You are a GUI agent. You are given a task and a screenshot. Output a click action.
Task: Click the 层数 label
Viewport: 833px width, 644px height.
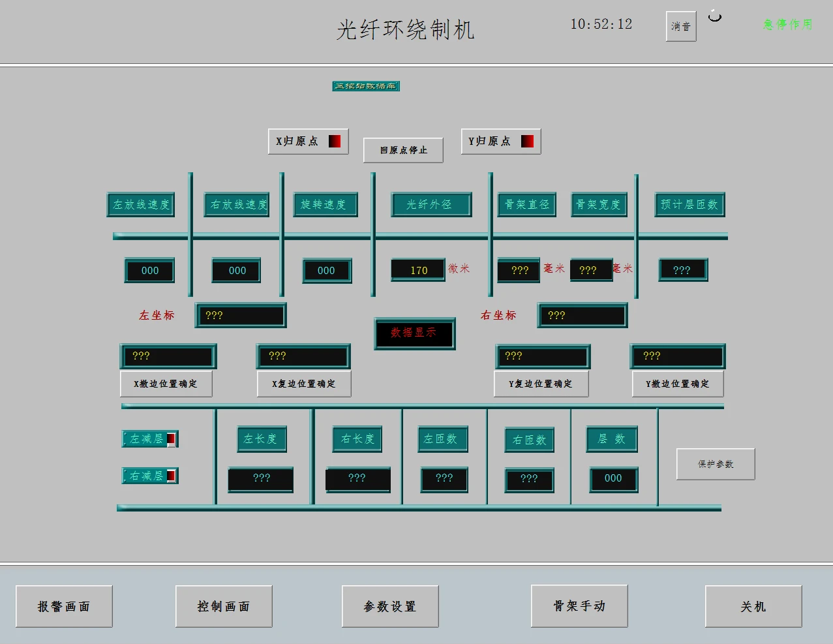612,439
